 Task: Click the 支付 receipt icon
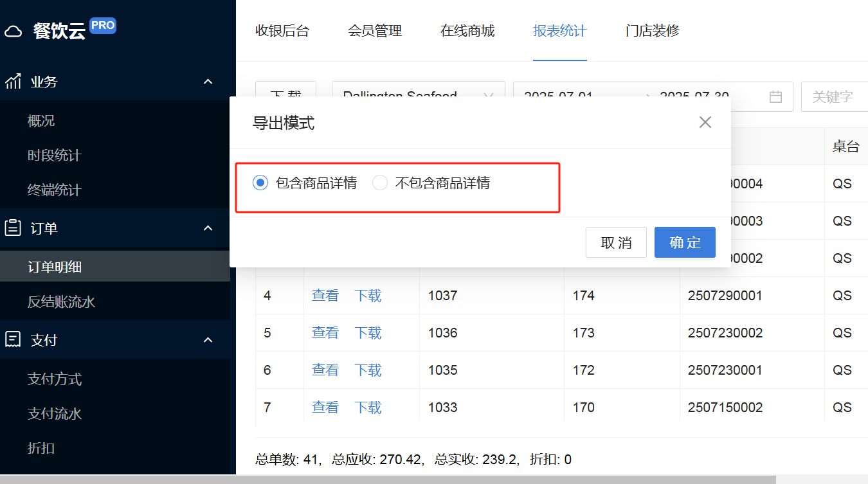tap(13, 340)
